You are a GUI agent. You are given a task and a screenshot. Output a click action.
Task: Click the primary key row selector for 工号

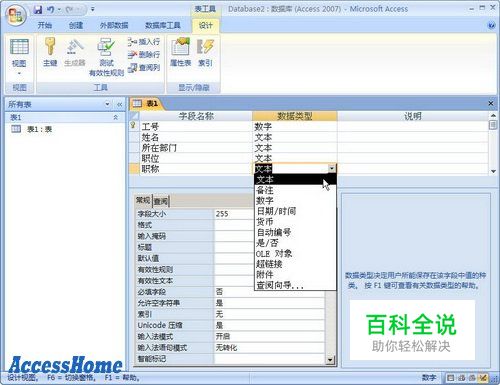pyautogui.click(x=134, y=126)
